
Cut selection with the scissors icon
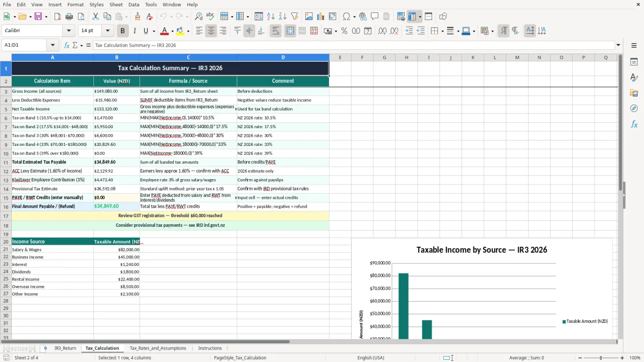click(95, 17)
